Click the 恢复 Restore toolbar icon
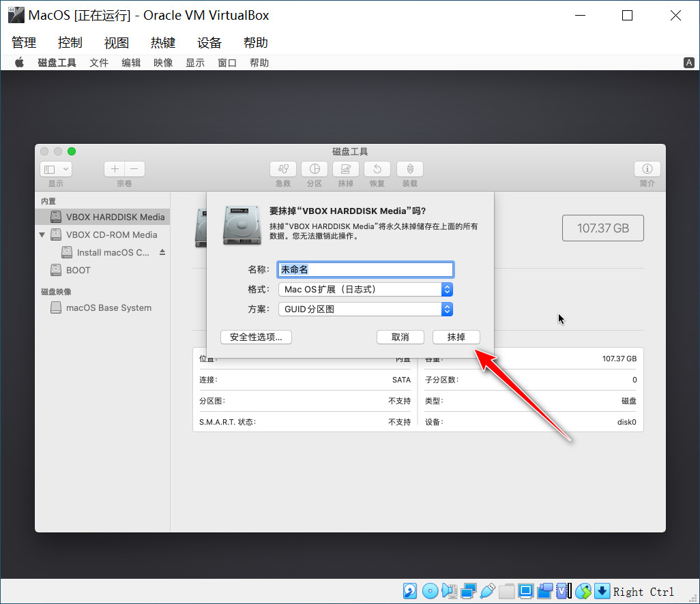Viewport: 700px width, 604px height. [x=377, y=169]
